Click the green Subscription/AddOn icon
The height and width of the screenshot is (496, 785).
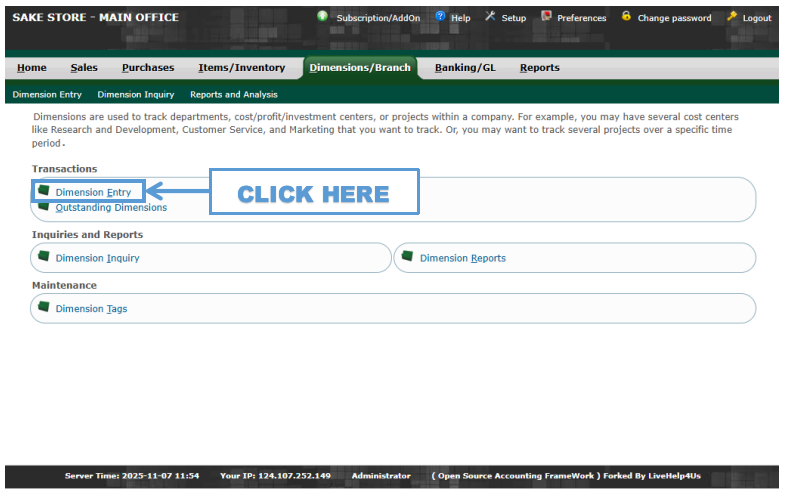pos(322,16)
